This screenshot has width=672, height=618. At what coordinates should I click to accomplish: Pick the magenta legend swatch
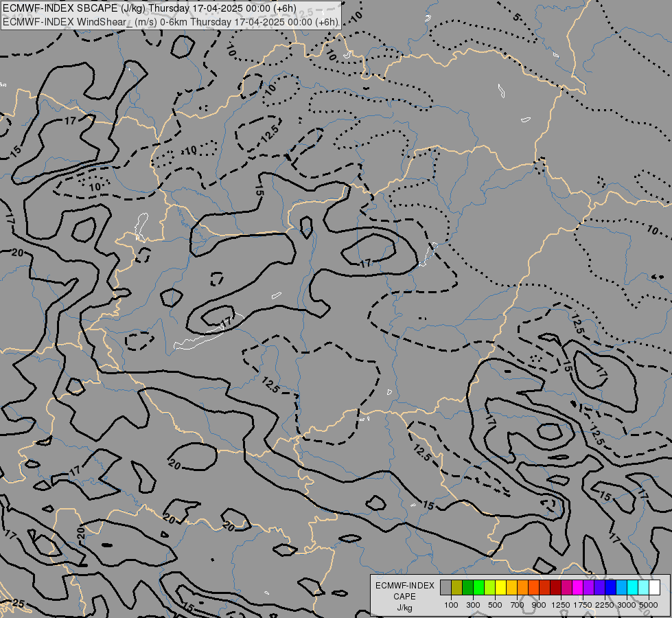(577, 587)
